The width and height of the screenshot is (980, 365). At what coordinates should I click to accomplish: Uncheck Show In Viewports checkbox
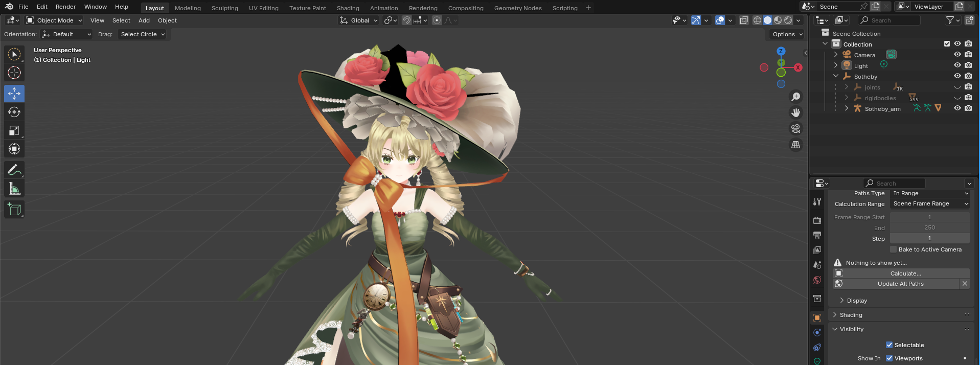889,358
